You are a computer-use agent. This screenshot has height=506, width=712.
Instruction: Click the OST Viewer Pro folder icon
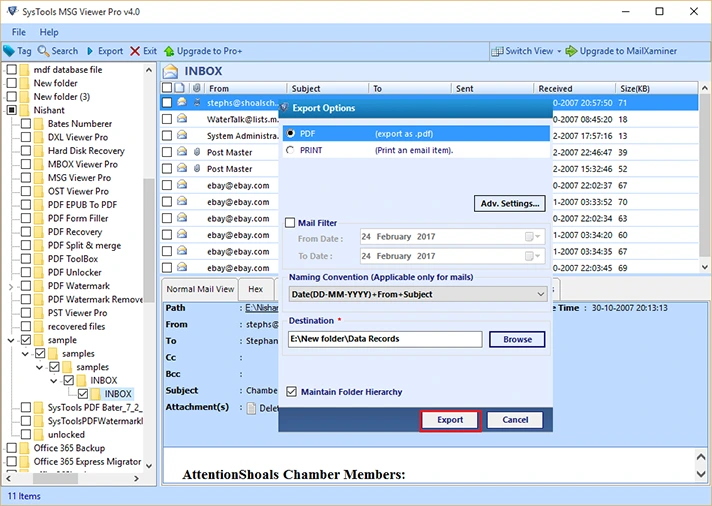(x=39, y=191)
